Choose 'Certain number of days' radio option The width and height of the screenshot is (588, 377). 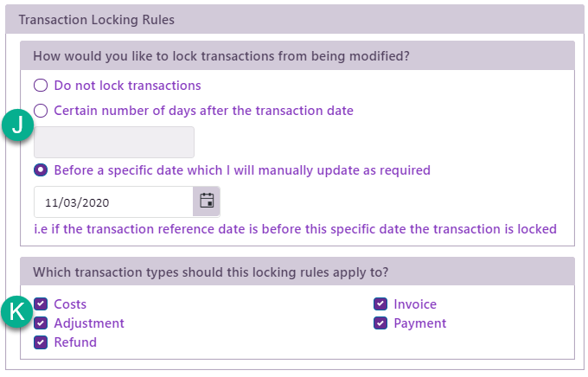pos(41,111)
